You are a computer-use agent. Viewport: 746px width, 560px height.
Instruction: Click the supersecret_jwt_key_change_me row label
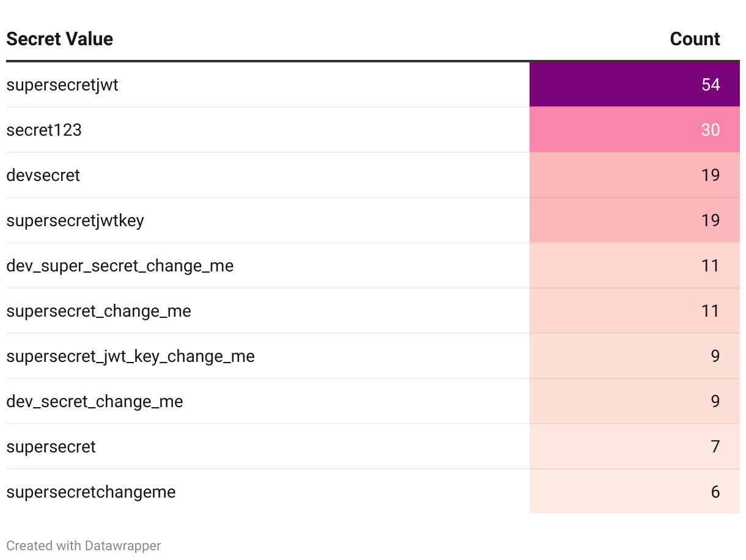tap(130, 356)
